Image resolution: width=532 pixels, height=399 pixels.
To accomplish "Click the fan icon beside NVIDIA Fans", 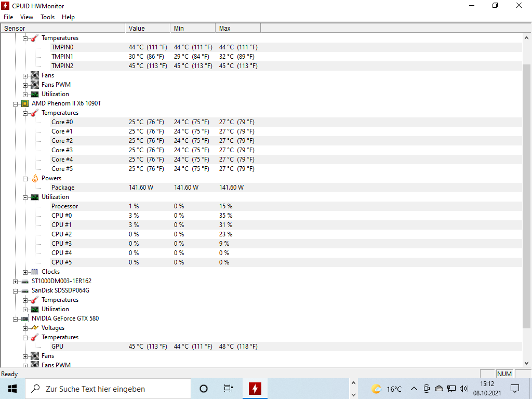I will click(35, 356).
